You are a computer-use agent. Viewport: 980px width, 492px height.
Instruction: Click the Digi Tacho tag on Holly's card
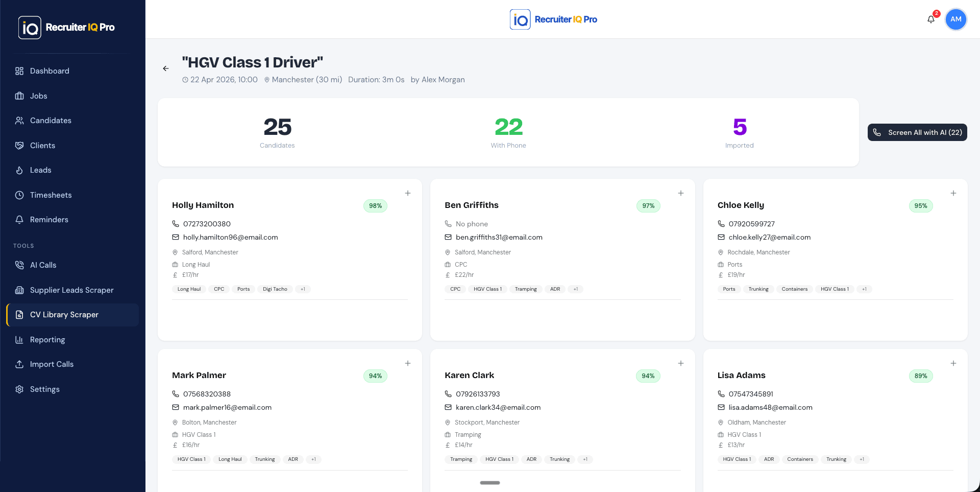tap(275, 289)
